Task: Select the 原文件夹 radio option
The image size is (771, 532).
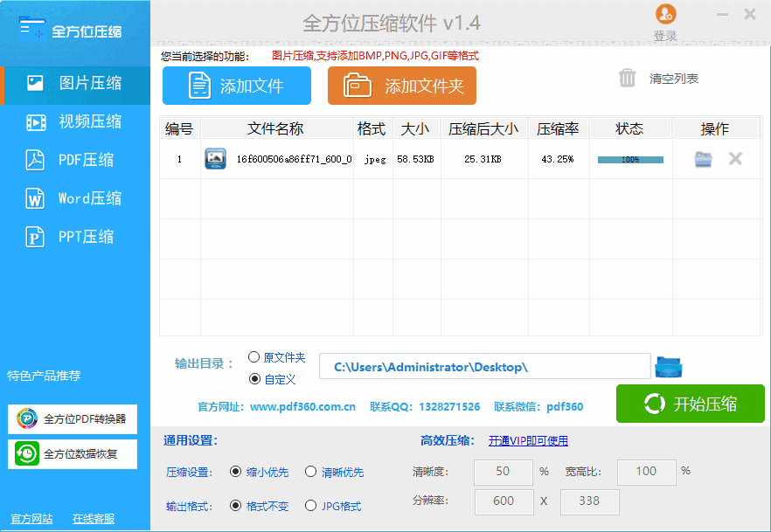Action: click(253, 356)
